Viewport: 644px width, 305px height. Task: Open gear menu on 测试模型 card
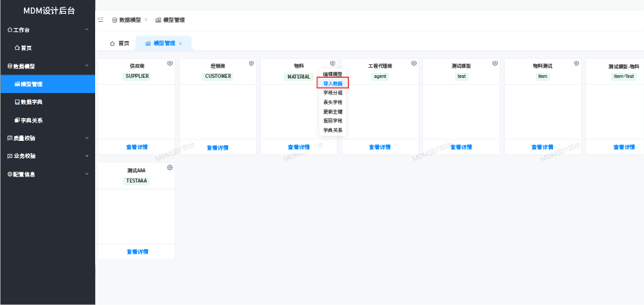coord(495,64)
